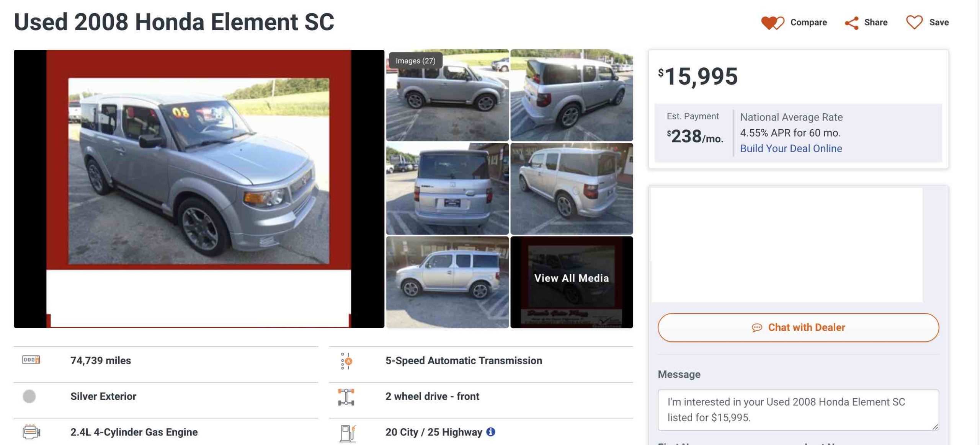Screen dimensions: 980x445
Task: Select the top-right rear-quarter photo thumbnail
Action: pyautogui.click(x=571, y=95)
